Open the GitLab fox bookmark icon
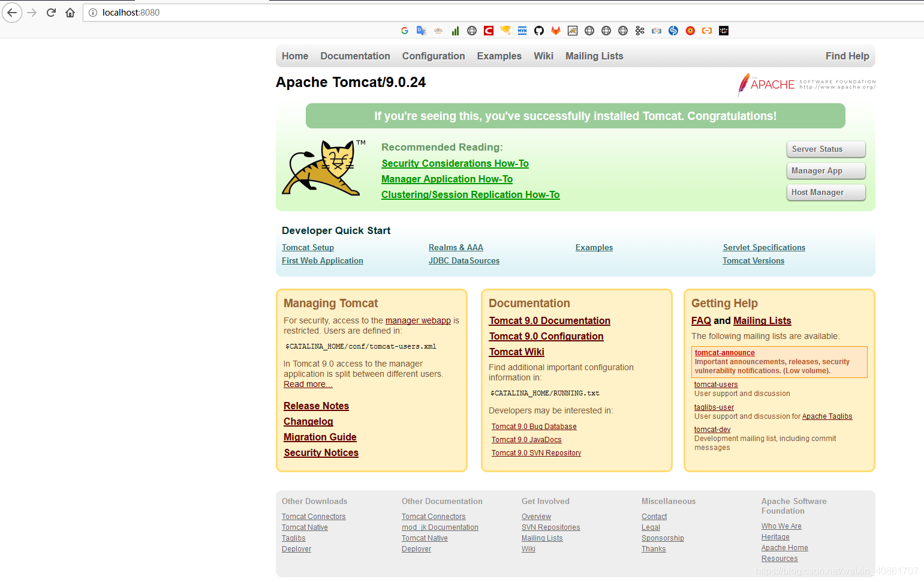This screenshot has width=924, height=582. click(556, 31)
